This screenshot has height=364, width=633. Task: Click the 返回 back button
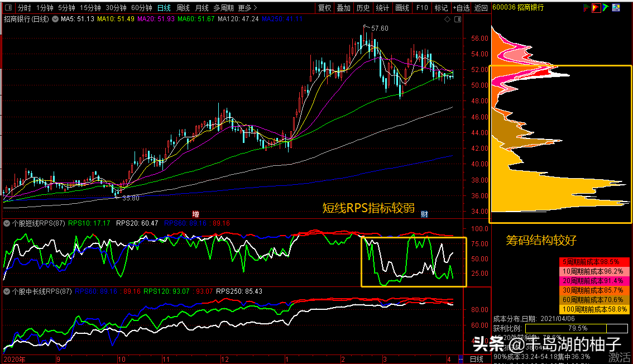[x=481, y=8]
